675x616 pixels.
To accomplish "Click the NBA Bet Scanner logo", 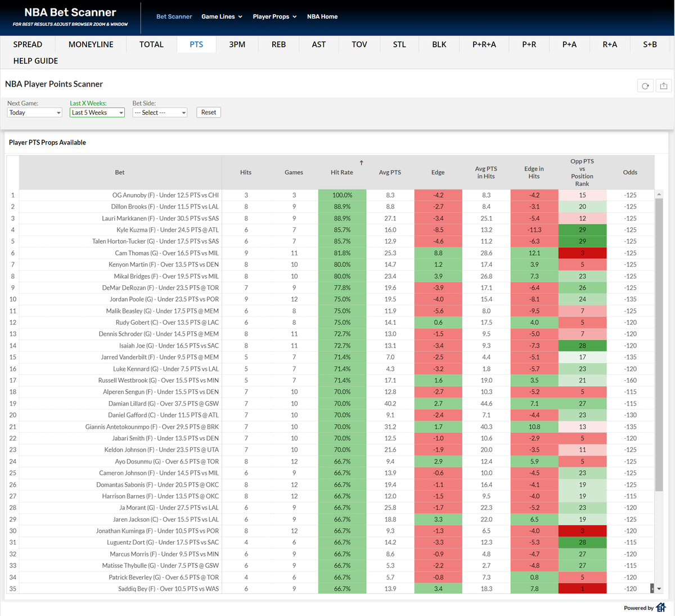I will tap(69, 12).
